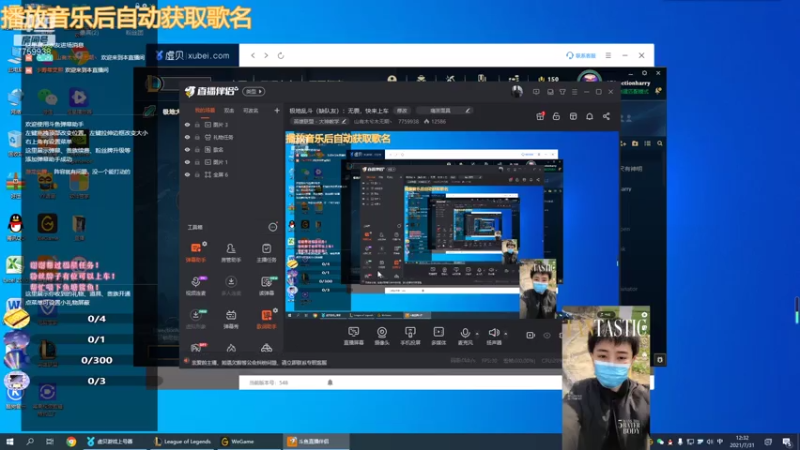Reload the page in xubei window

(x=281, y=55)
